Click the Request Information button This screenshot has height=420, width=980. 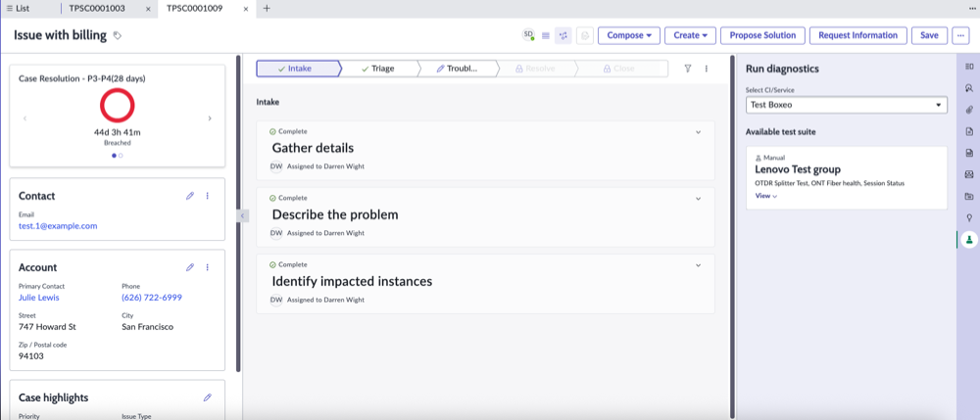tap(857, 35)
